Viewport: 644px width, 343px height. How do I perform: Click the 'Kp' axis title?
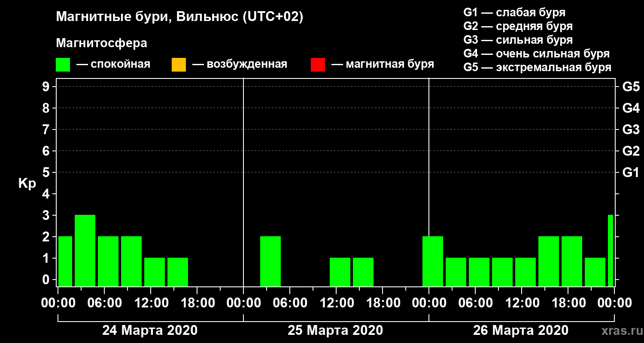27,183
